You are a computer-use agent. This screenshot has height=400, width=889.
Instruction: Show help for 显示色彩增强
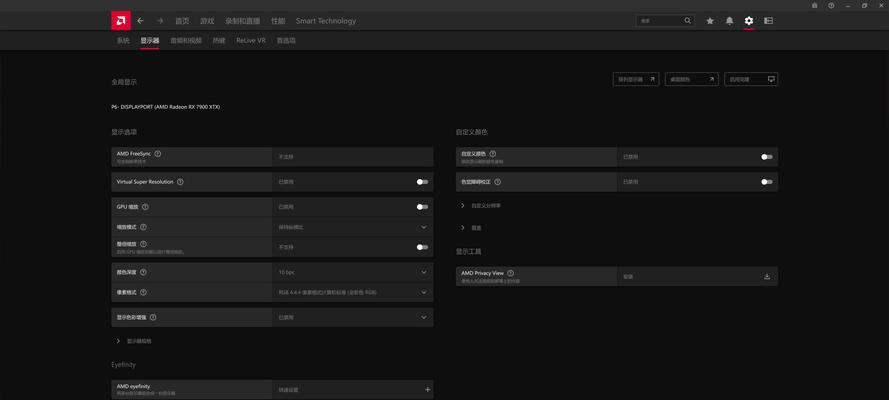point(153,317)
